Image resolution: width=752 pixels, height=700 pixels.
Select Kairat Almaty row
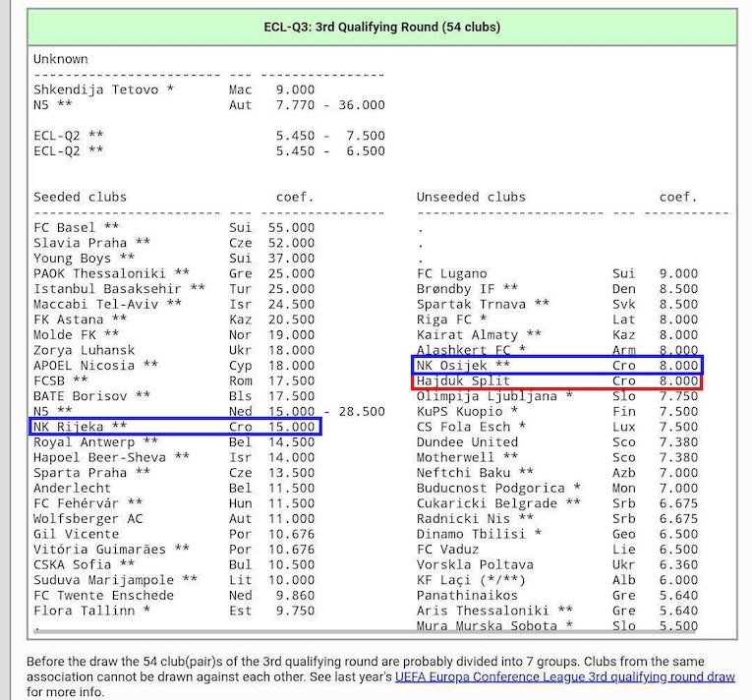click(557, 335)
